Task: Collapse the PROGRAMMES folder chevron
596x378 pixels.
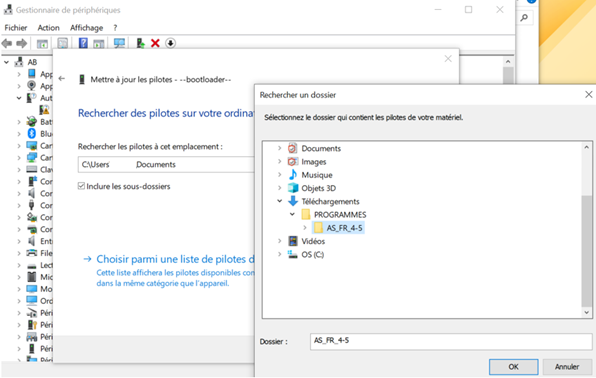Action: tap(292, 214)
